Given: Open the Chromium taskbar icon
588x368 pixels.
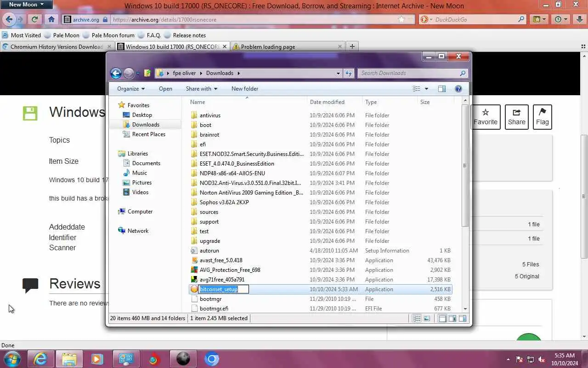Looking at the screenshot, I should tap(212, 359).
